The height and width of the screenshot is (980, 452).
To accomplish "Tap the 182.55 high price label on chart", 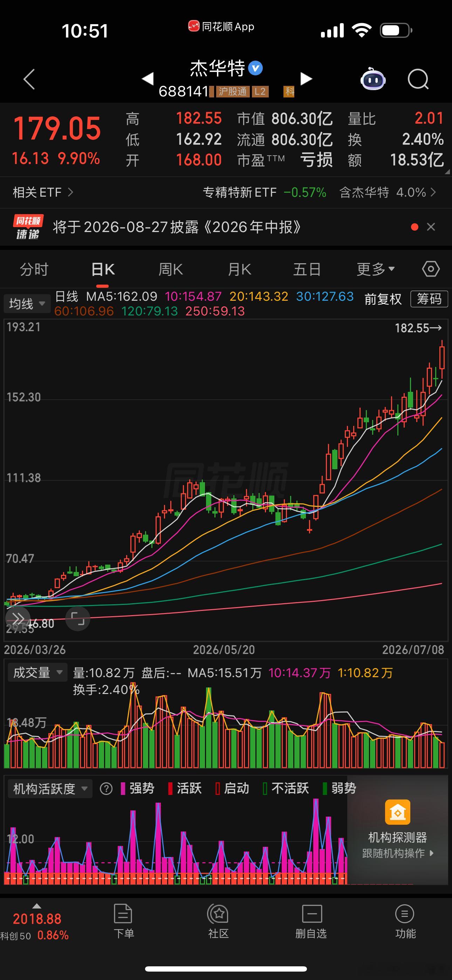I will point(418,328).
